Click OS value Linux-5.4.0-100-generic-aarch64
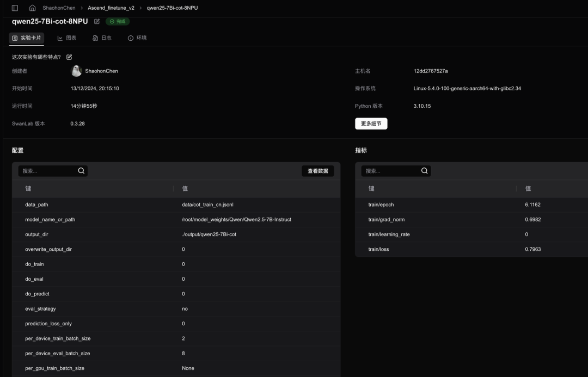Viewport: 588px width, 377px height. tap(467, 89)
